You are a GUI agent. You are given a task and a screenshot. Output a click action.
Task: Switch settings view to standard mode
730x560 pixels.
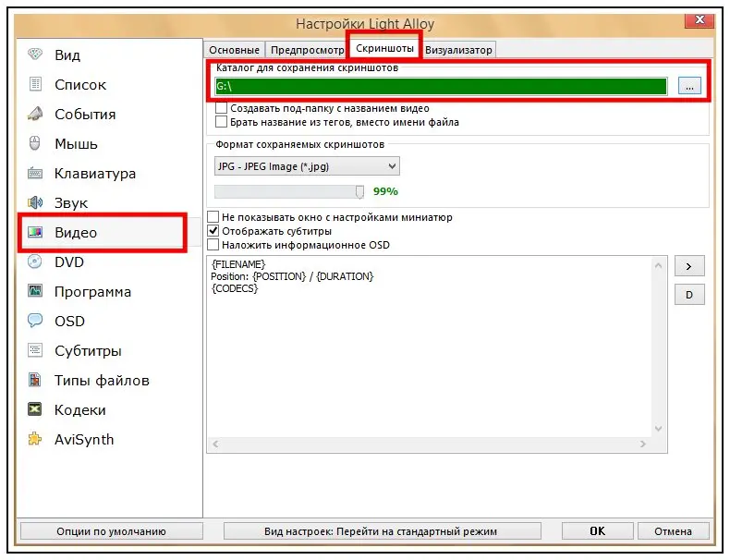click(382, 531)
